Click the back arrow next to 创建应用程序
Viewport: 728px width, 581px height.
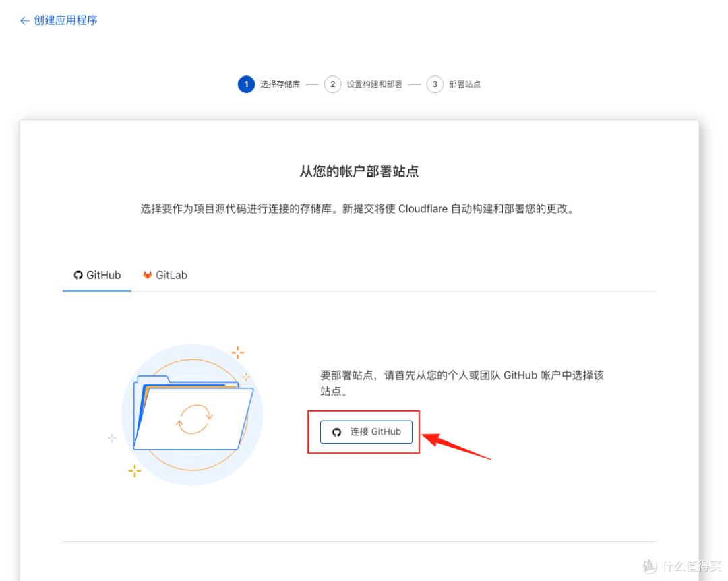[x=22, y=20]
